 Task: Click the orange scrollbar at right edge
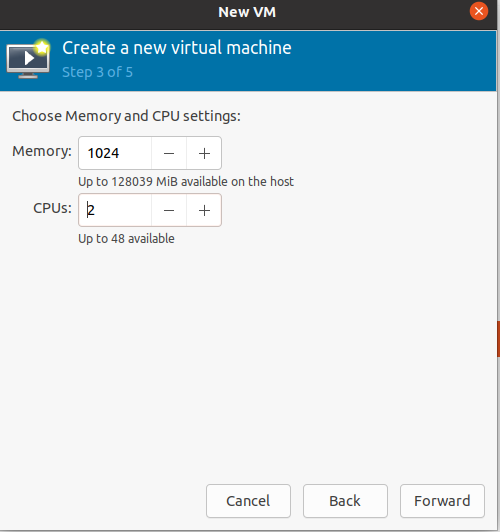coord(498,339)
